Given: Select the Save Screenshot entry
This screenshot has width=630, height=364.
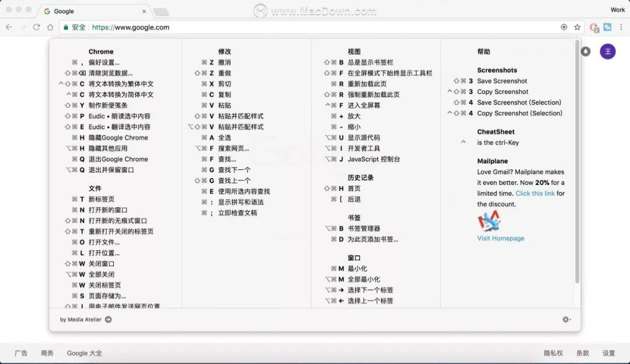Looking at the screenshot, I should point(502,80).
